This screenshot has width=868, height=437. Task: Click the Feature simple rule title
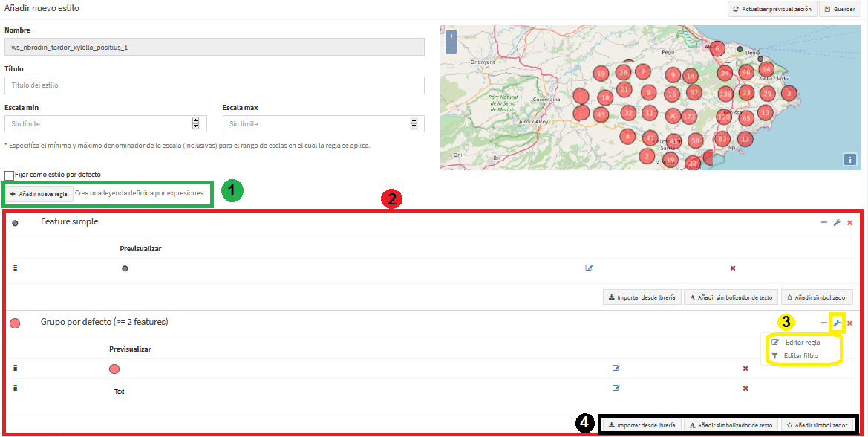pyautogui.click(x=69, y=221)
